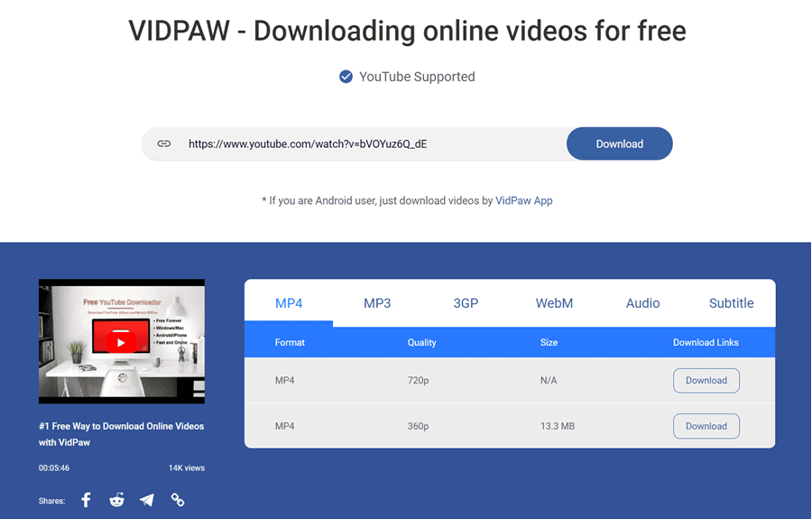812x519 pixels.
Task: Click the VIDPAW page heading
Action: click(407, 31)
